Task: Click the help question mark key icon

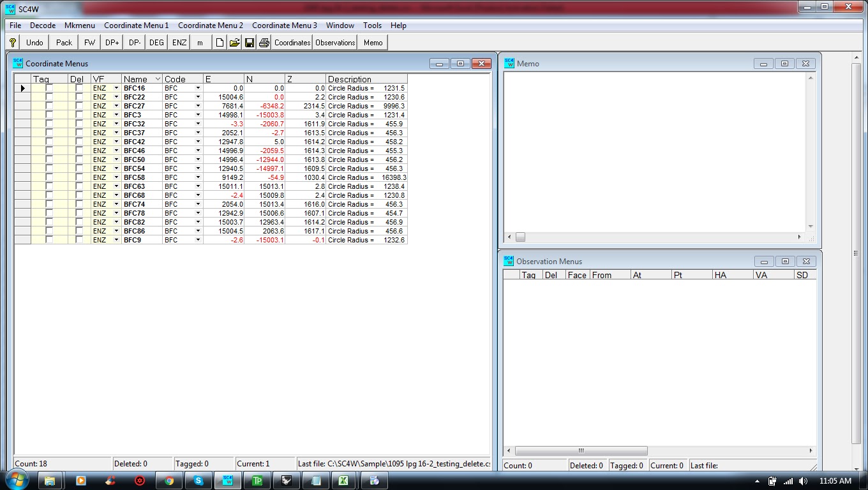Action: click(x=13, y=42)
